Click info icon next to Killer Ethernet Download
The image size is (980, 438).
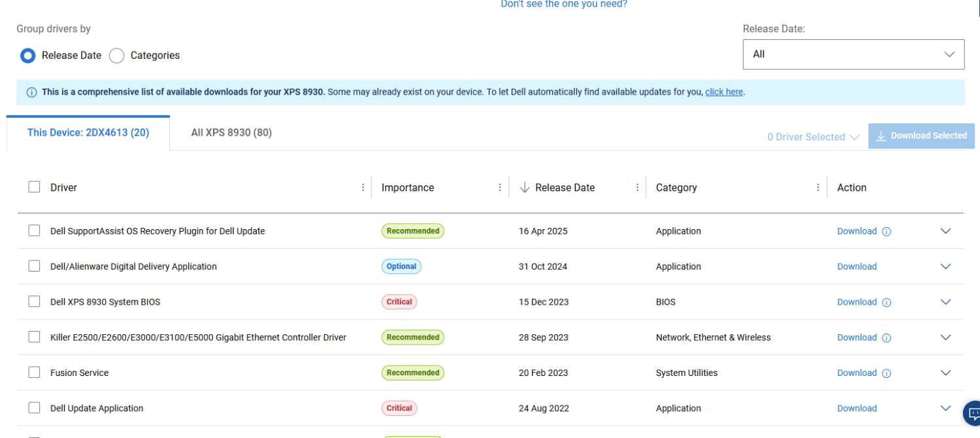click(x=887, y=337)
